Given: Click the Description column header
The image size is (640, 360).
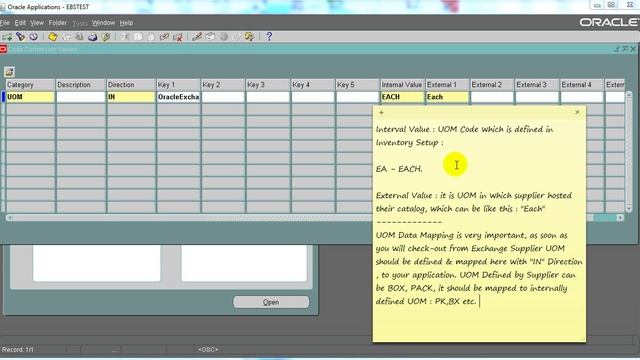Looking at the screenshot, I should 80,85.
